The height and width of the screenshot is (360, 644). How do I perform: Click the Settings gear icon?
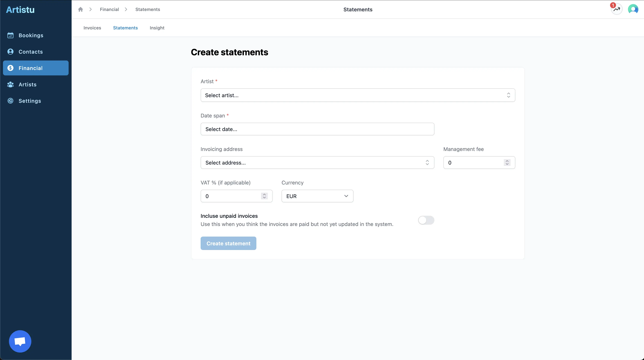point(10,101)
